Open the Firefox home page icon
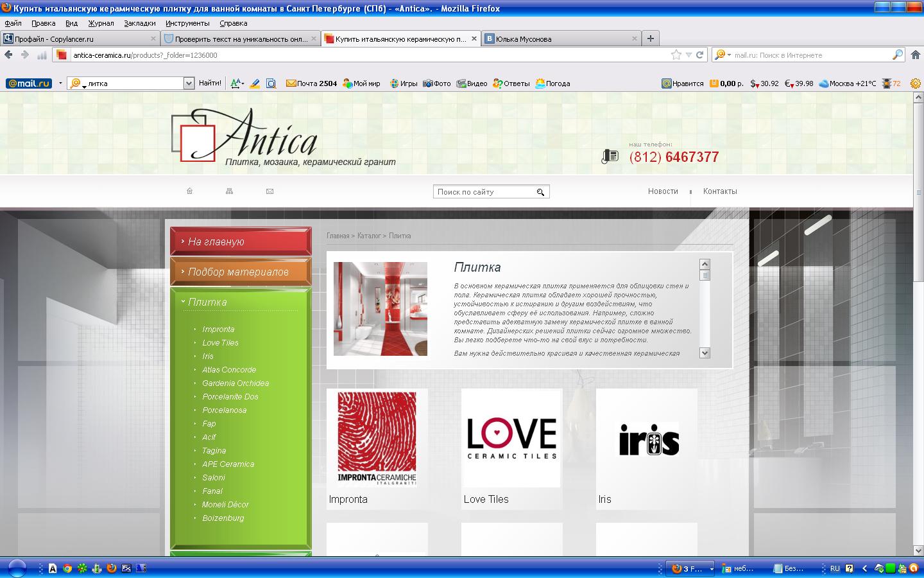The image size is (924, 578). click(916, 55)
